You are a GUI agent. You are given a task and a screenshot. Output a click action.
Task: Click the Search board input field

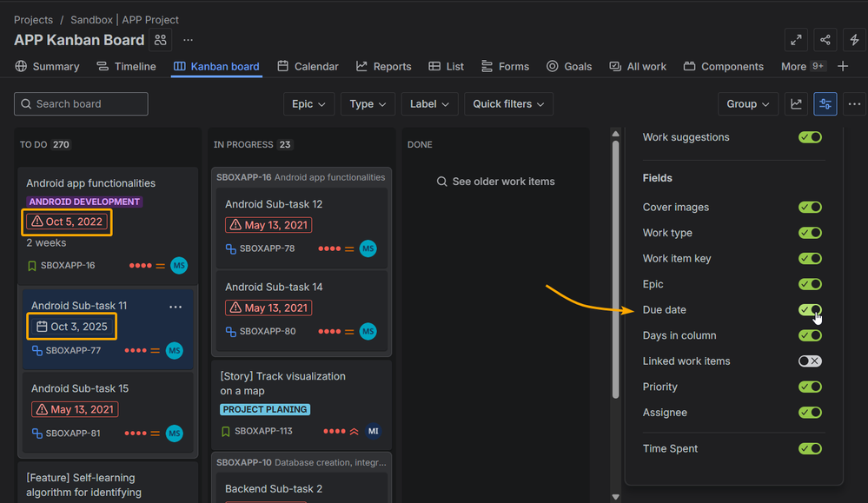tap(82, 104)
